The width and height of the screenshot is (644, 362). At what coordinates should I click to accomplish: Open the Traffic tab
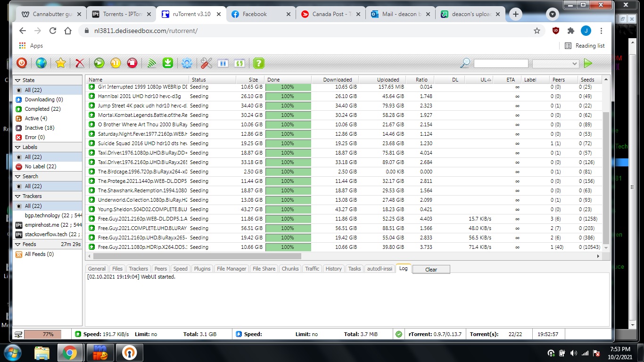coord(312,269)
